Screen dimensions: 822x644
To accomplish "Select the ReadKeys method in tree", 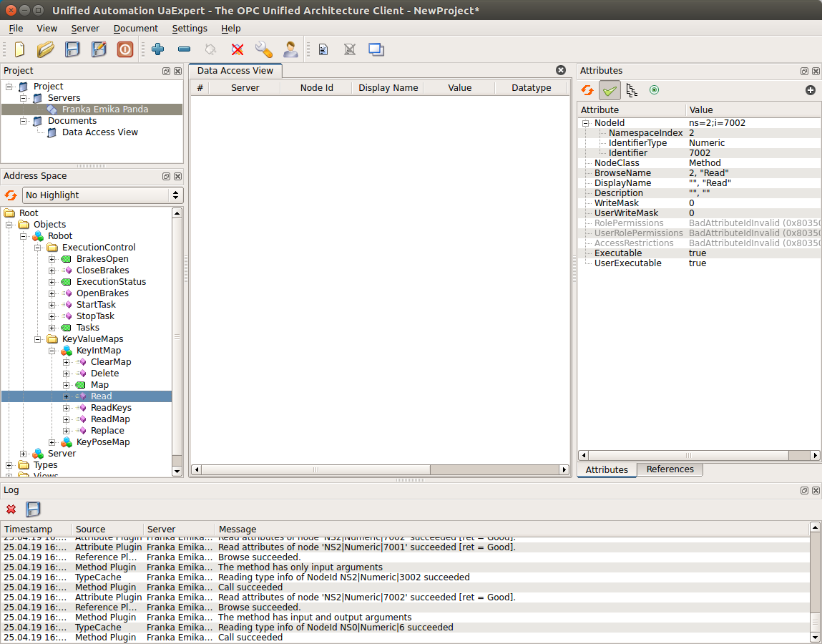I will point(111,408).
